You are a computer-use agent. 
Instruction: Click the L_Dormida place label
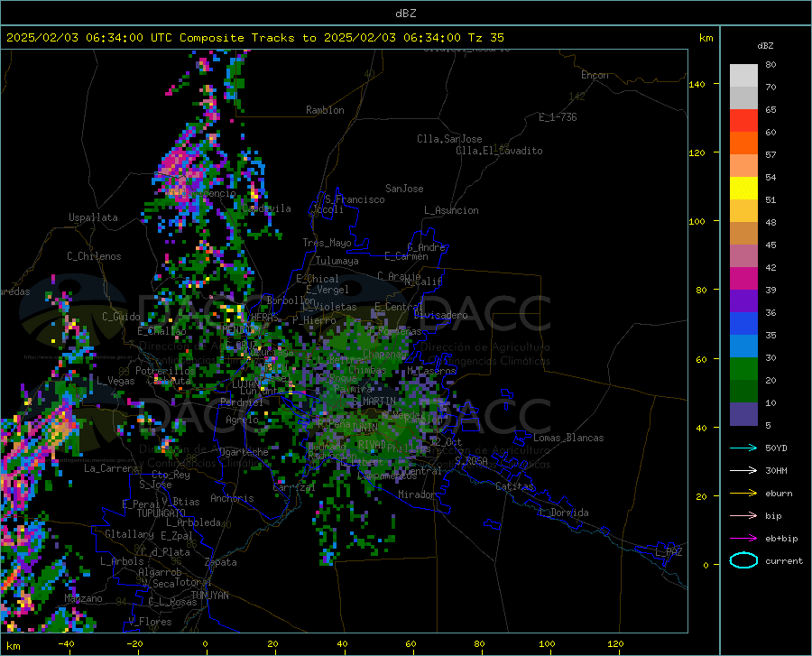tap(563, 513)
